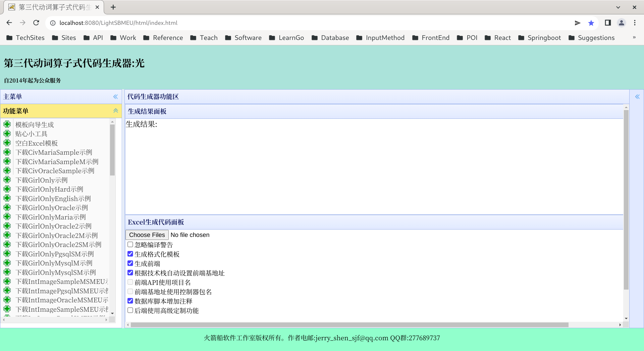Uncheck the 生成前端 checkbox

point(130,263)
